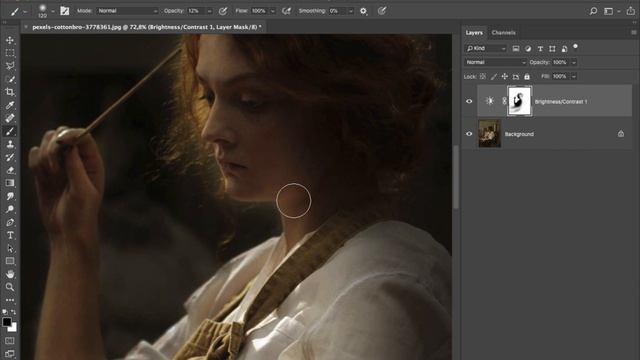Reset default foreground and background colors
Viewport: 640px width, 360px height.
5,312
